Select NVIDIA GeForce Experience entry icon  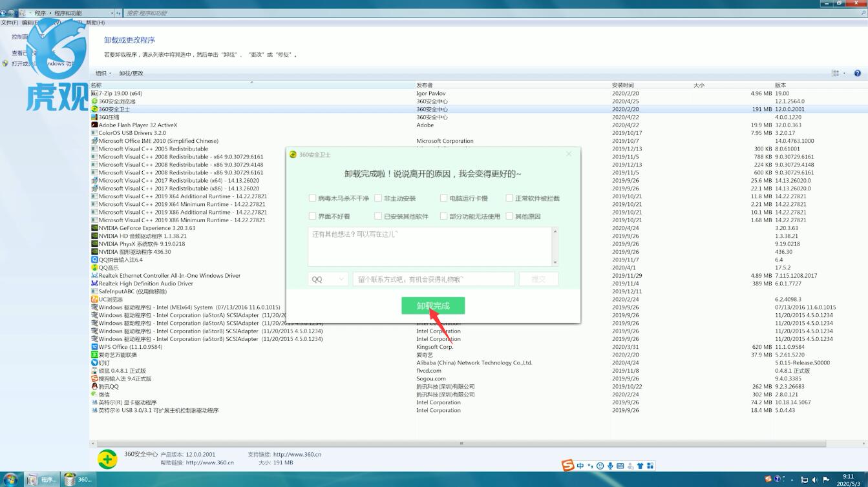click(x=94, y=228)
